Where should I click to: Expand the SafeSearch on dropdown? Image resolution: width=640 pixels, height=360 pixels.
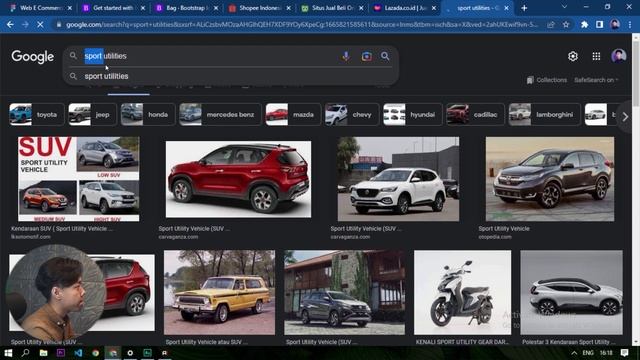(x=596, y=80)
